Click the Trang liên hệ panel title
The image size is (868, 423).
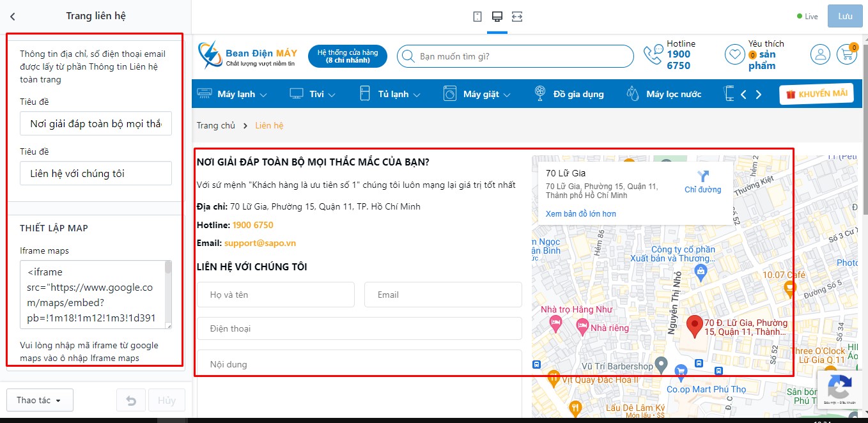pyautogui.click(x=96, y=16)
